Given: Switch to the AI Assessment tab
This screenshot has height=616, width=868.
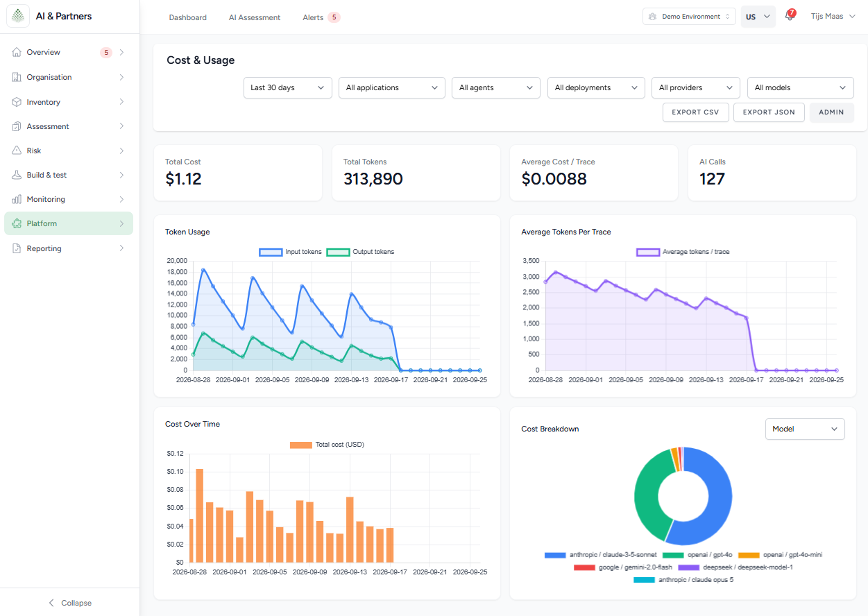Looking at the screenshot, I should pyautogui.click(x=255, y=17).
